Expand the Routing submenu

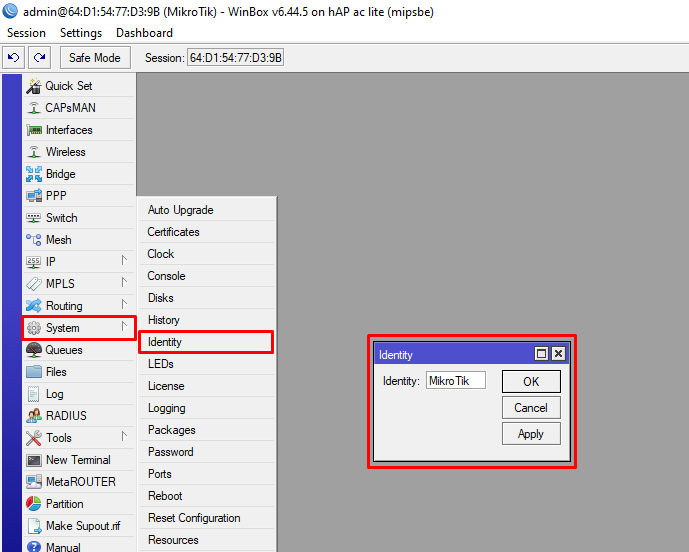click(124, 306)
